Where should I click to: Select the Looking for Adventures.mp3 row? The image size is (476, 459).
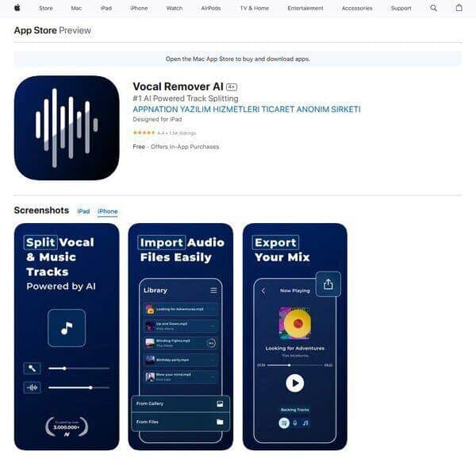[x=181, y=309]
